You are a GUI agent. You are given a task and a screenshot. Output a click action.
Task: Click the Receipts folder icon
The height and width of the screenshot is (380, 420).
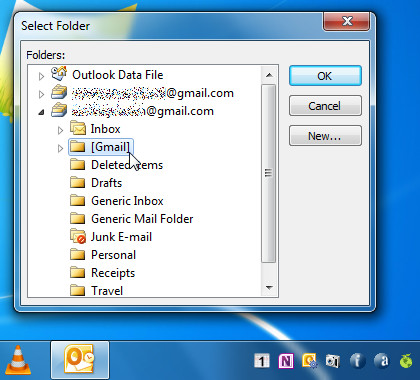click(x=78, y=273)
